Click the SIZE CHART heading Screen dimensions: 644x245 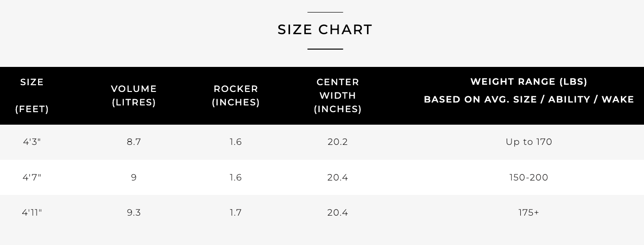tap(325, 30)
